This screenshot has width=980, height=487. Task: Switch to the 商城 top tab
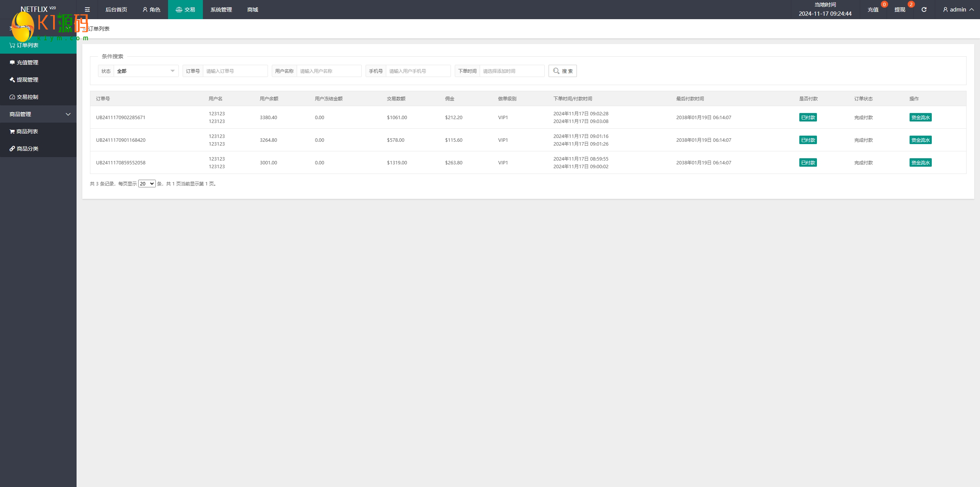253,10
